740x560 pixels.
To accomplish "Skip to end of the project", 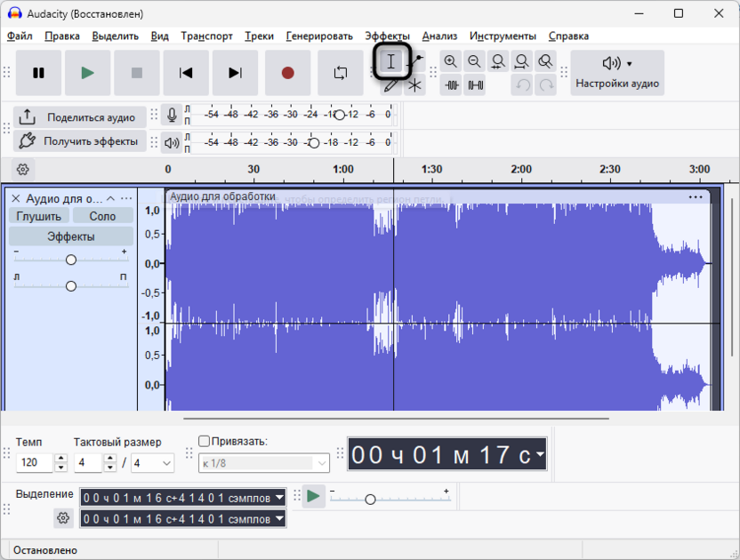I will pyautogui.click(x=235, y=73).
